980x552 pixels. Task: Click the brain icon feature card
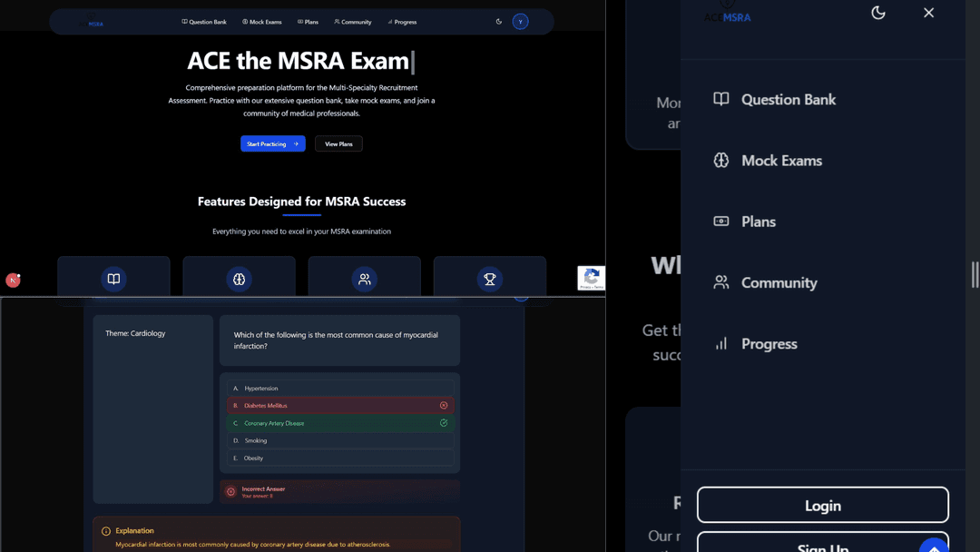(239, 278)
